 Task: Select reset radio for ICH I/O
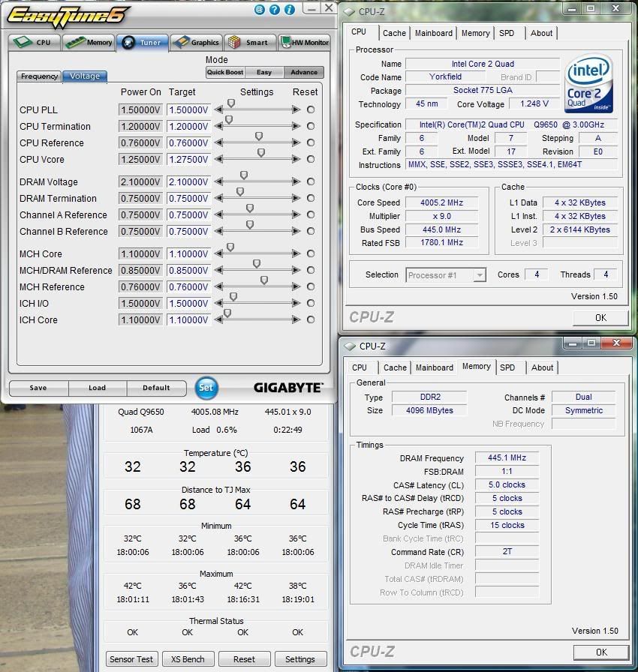[x=311, y=303]
